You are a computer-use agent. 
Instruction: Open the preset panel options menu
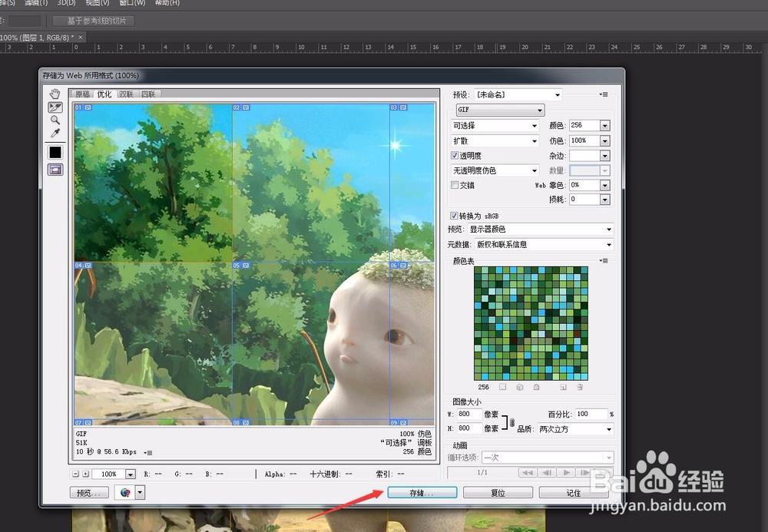[x=604, y=94]
